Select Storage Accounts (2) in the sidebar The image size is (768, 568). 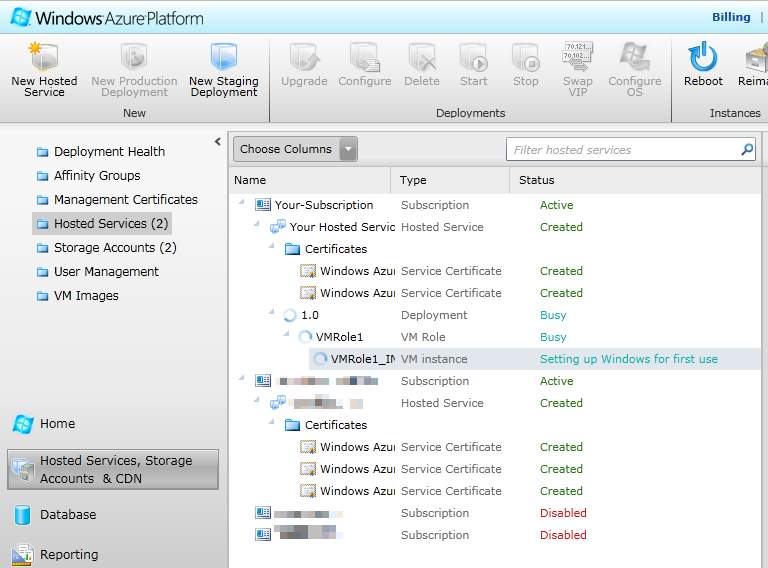[x=114, y=248]
